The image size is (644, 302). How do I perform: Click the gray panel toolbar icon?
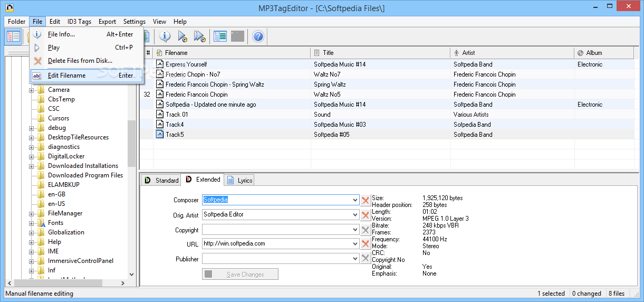[x=237, y=36]
